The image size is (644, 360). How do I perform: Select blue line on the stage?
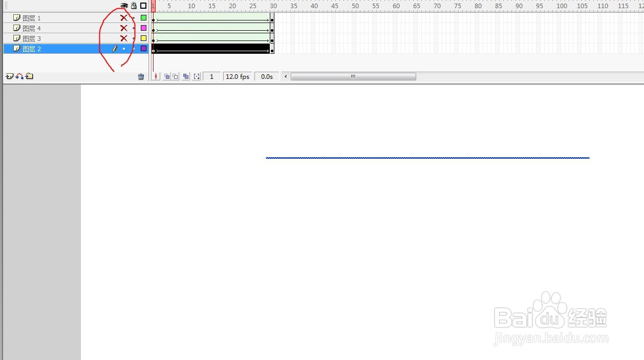pyautogui.click(x=428, y=158)
